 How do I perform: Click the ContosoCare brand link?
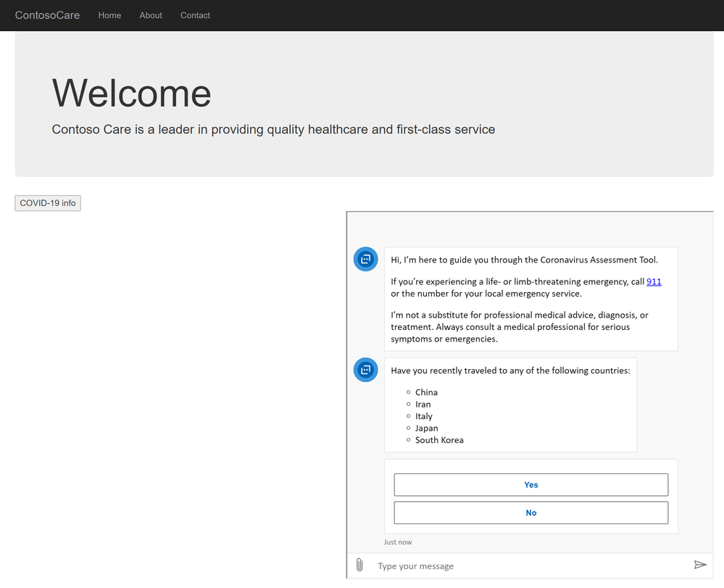click(x=47, y=15)
